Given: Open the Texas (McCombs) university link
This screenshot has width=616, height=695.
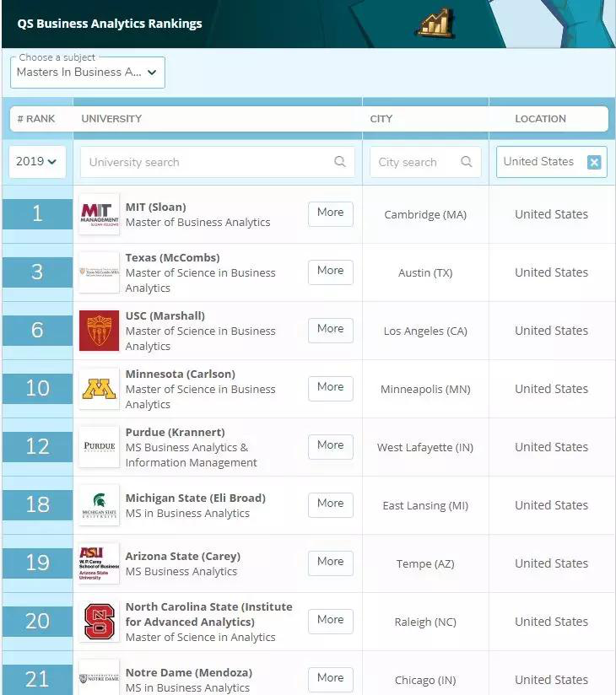Looking at the screenshot, I should point(172,257).
